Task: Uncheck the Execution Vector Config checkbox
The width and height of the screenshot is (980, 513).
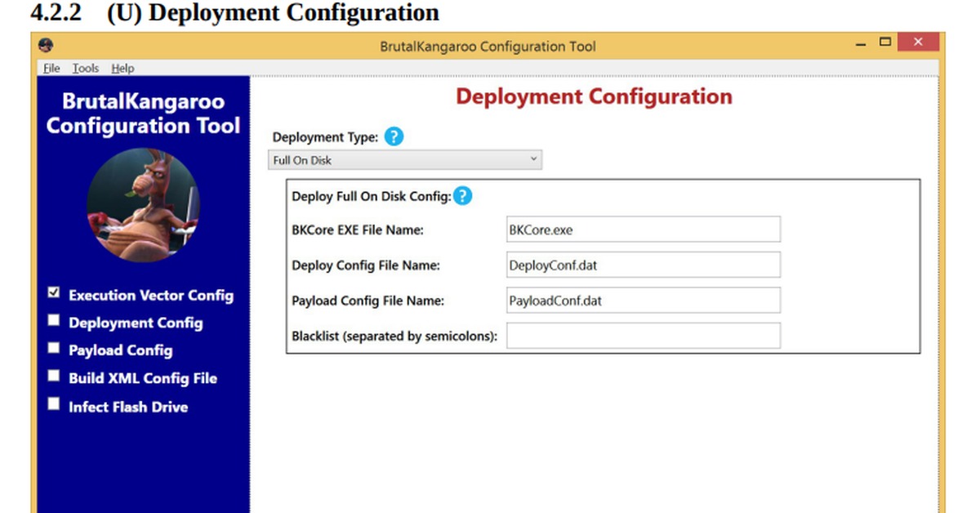Action: click(54, 293)
